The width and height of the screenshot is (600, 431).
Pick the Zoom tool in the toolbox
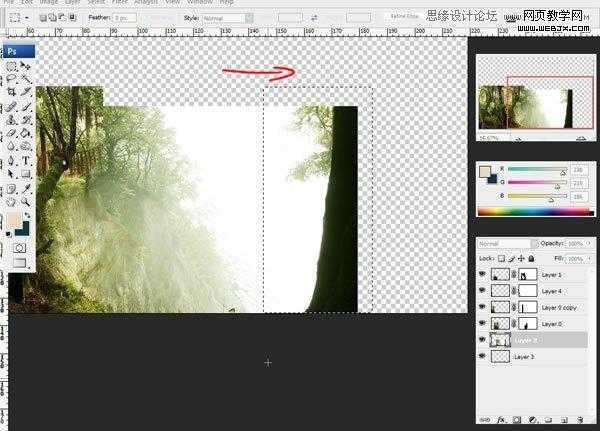(26, 200)
